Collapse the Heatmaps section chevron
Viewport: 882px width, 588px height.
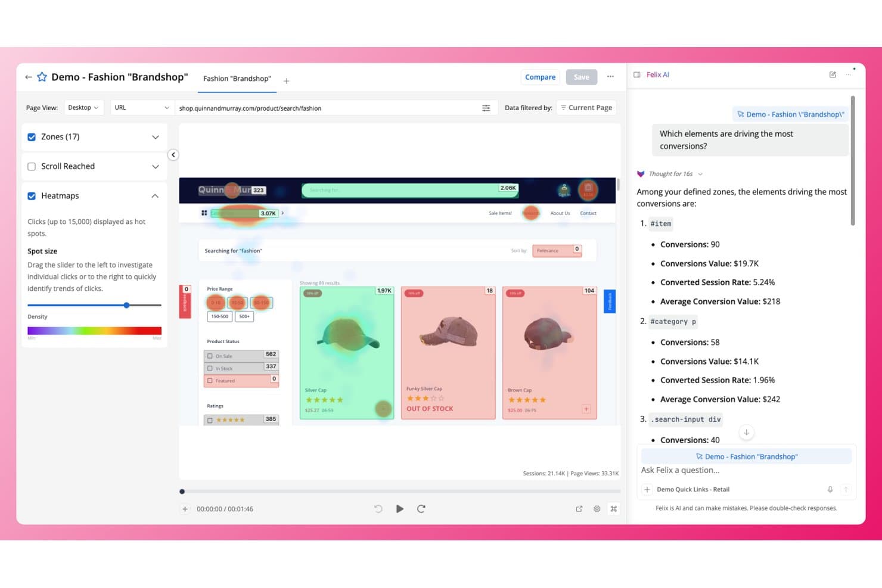(x=155, y=196)
